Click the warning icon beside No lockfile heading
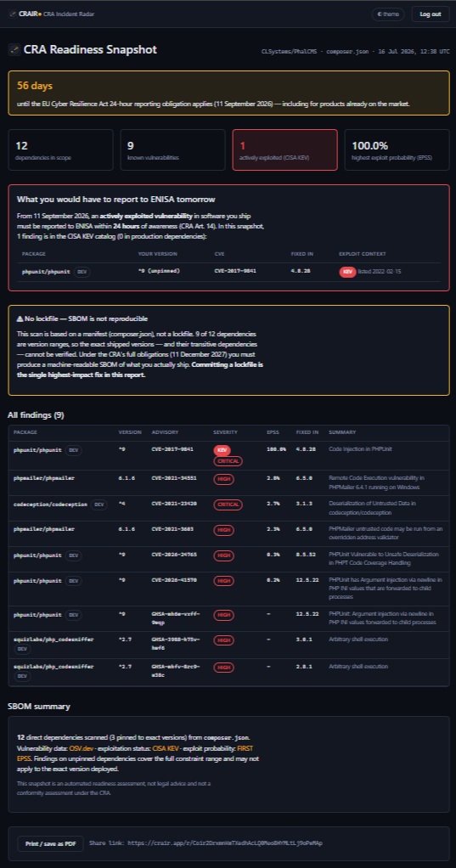Viewport: 456px width, 868px height. (20, 318)
